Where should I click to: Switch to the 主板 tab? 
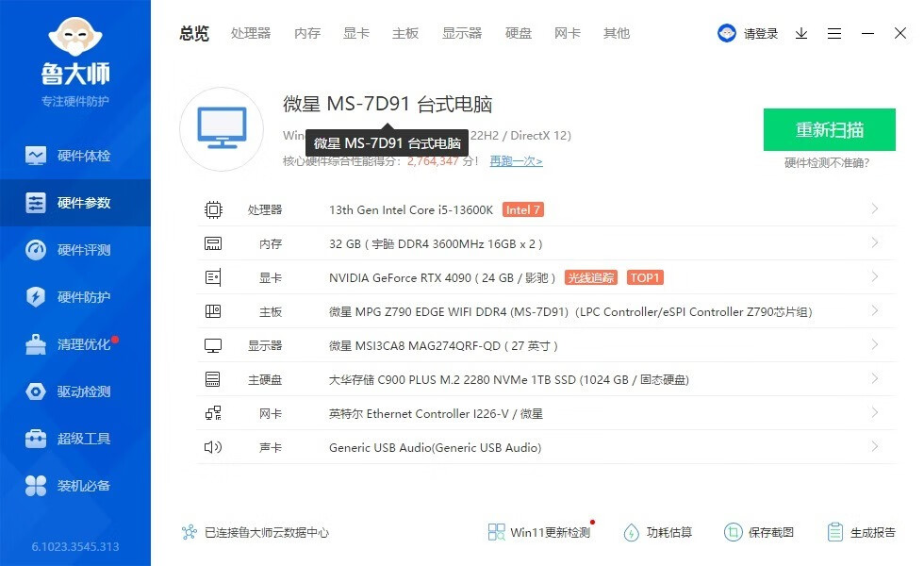coord(405,34)
